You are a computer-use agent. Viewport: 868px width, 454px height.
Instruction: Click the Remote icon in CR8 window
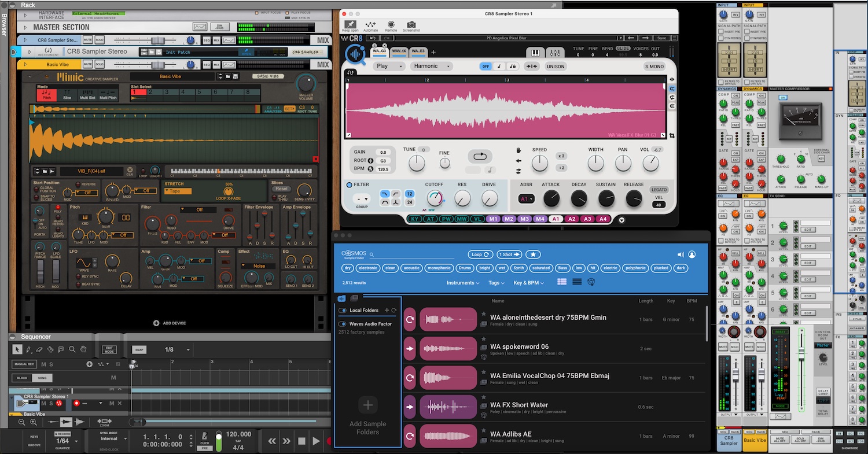pos(391,25)
